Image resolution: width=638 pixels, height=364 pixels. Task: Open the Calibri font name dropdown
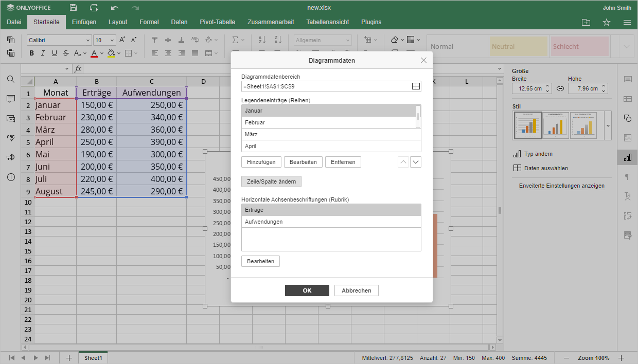coord(88,40)
